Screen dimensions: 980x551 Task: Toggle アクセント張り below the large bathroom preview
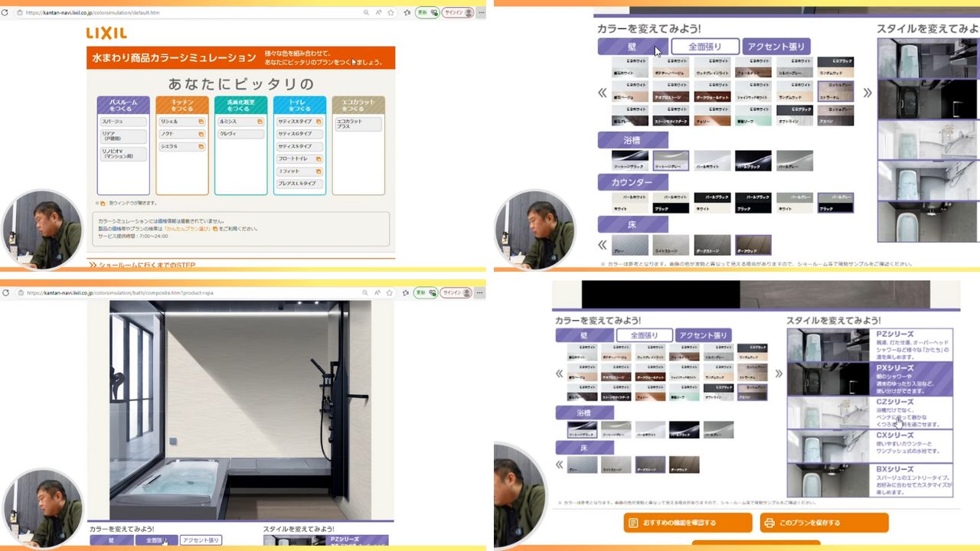(x=201, y=540)
